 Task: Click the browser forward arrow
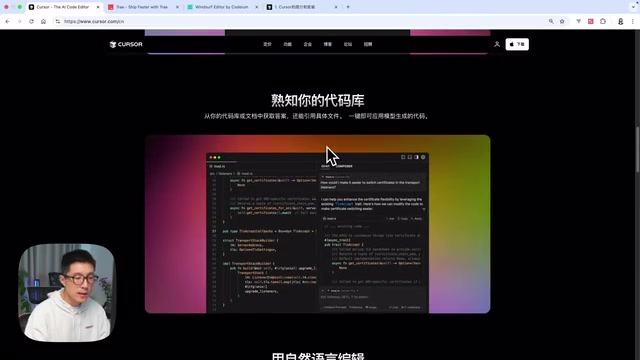coord(19,21)
